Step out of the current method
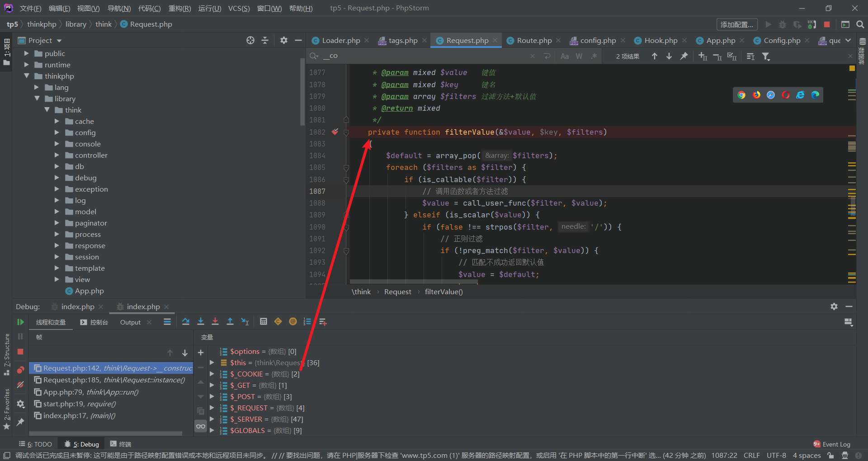Image resolution: width=868 pixels, height=461 pixels. (x=230, y=322)
